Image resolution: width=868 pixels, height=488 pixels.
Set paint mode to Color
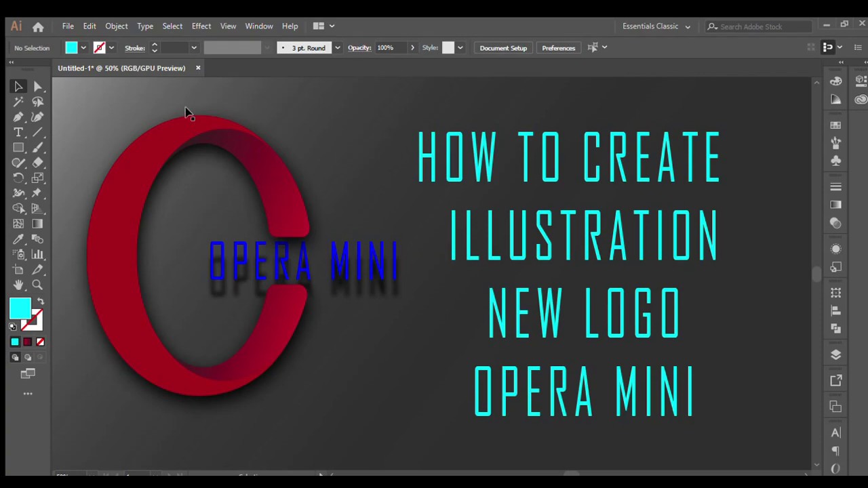coord(15,342)
